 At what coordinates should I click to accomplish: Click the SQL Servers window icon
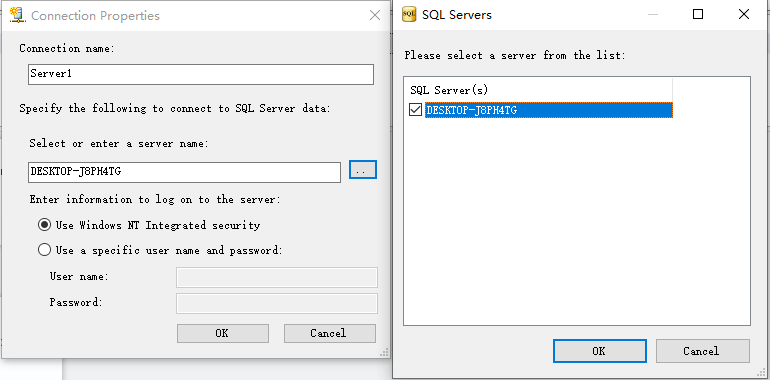pyautogui.click(x=409, y=14)
